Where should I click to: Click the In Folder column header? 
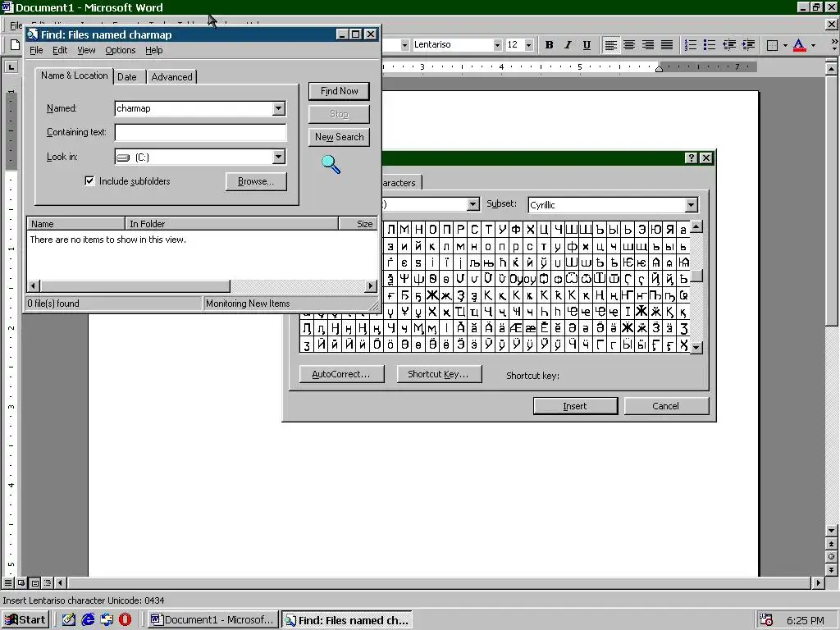coord(231,224)
